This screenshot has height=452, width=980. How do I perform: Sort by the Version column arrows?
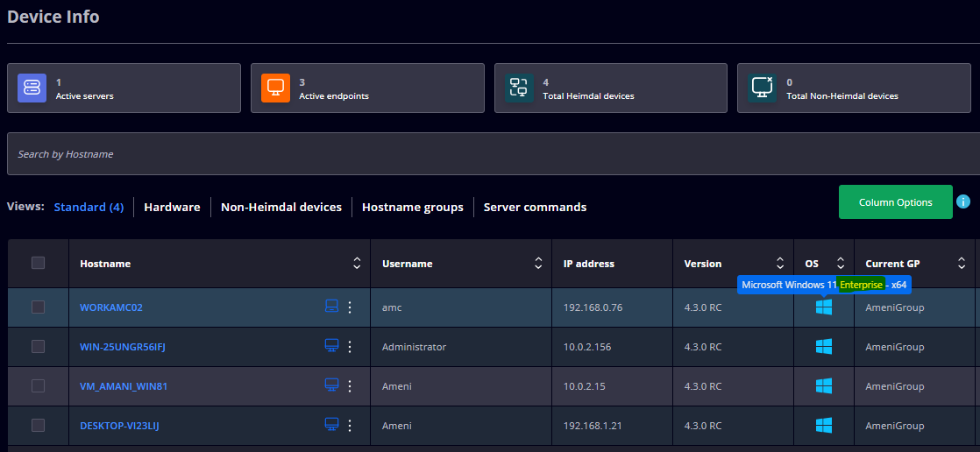tap(780, 264)
